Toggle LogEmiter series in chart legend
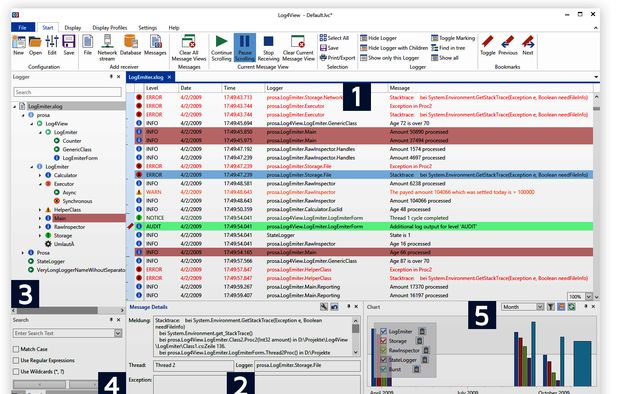Viewport: 618px width, 394px height. coord(383,331)
